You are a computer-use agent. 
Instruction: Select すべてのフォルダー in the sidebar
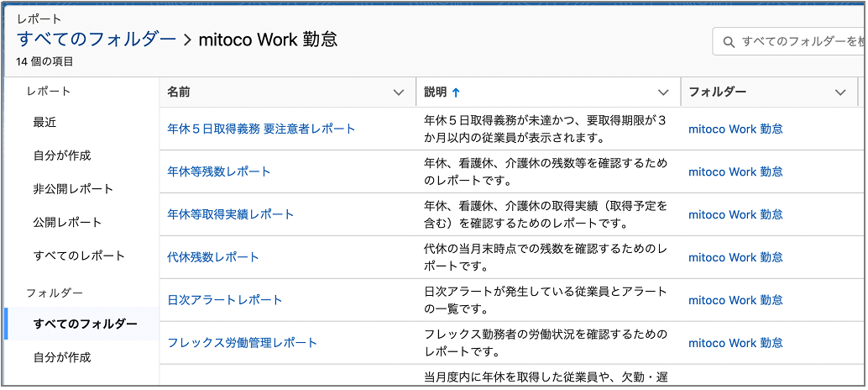(x=85, y=324)
